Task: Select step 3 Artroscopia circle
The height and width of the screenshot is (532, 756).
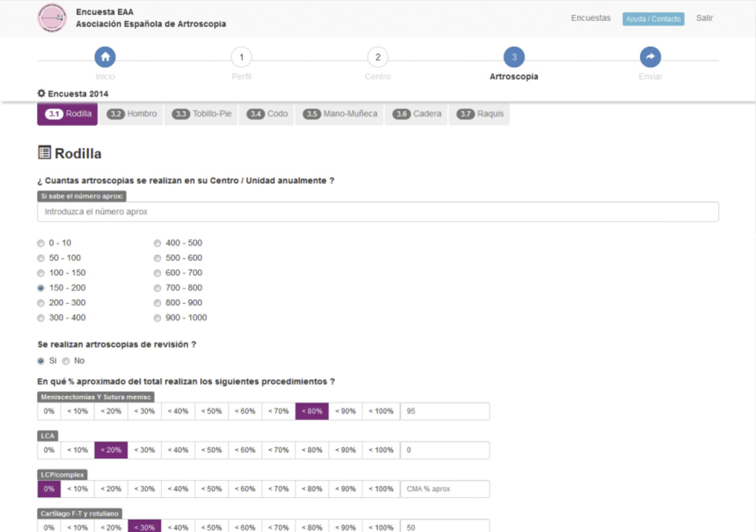Action: tap(514, 57)
